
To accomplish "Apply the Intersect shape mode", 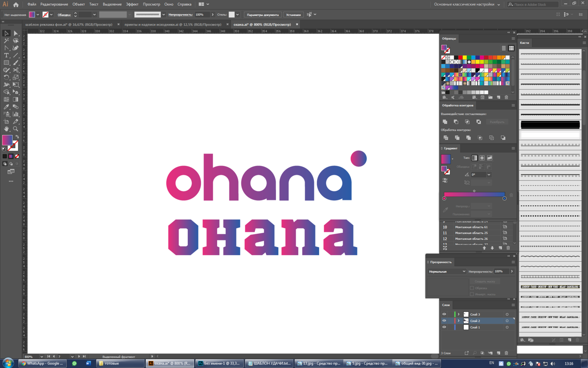I will (467, 122).
